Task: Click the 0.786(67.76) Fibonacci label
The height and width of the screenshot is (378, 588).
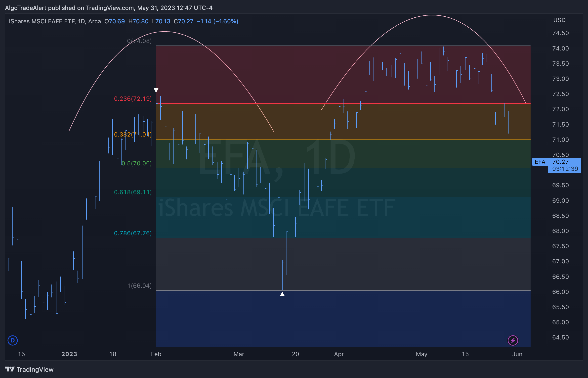Action: [x=133, y=233]
